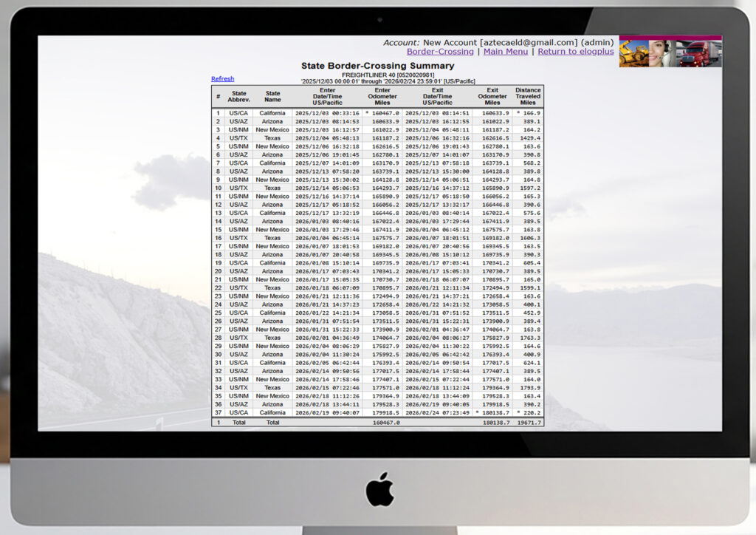Image resolution: width=756 pixels, height=535 pixels.
Task: Click the State Border-Crossing Summary title
Action: (377, 65)
